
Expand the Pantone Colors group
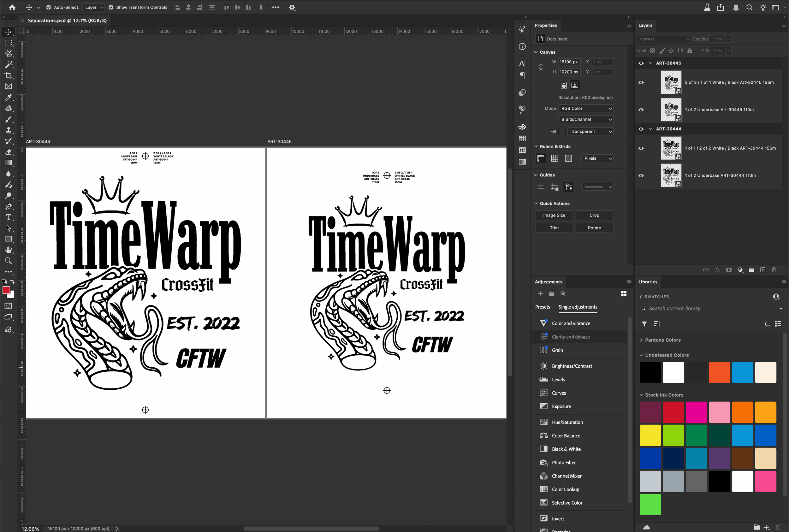point(641,340)
